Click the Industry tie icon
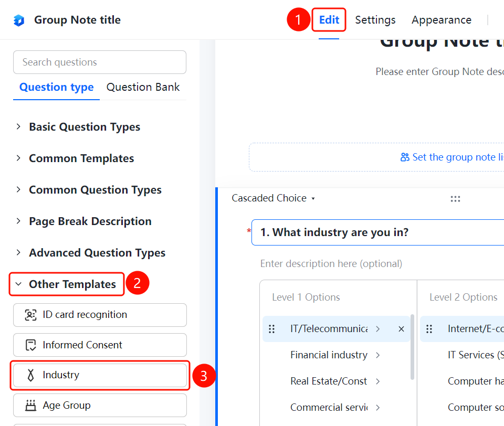The height and width of the screenshot is (426, 504). tap(30, 375)
